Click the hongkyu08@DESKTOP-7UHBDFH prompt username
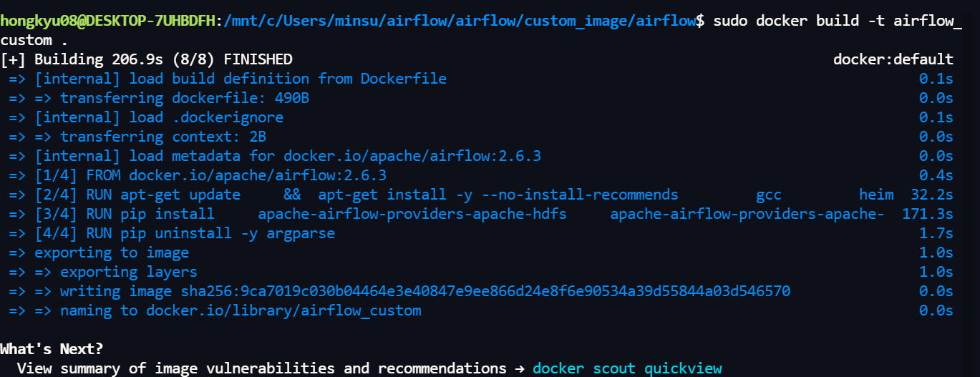Screen dimensions: 980x377 [x=107, y=21]
